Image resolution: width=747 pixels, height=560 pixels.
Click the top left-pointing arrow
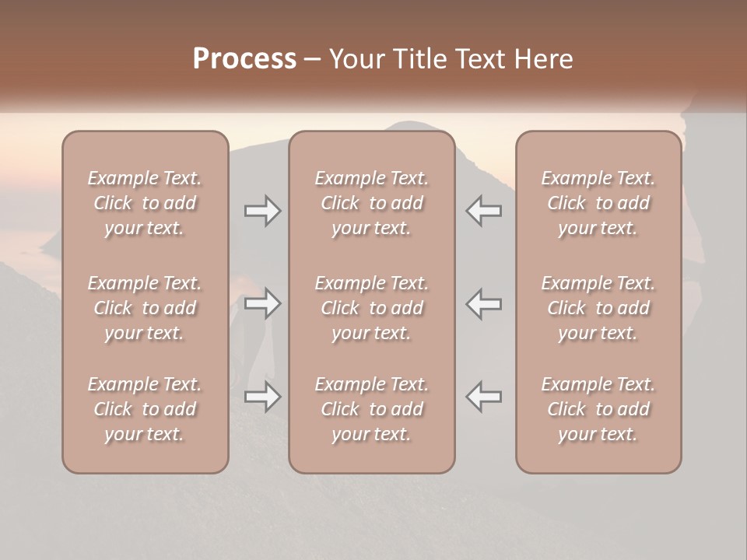click(483, 211)
